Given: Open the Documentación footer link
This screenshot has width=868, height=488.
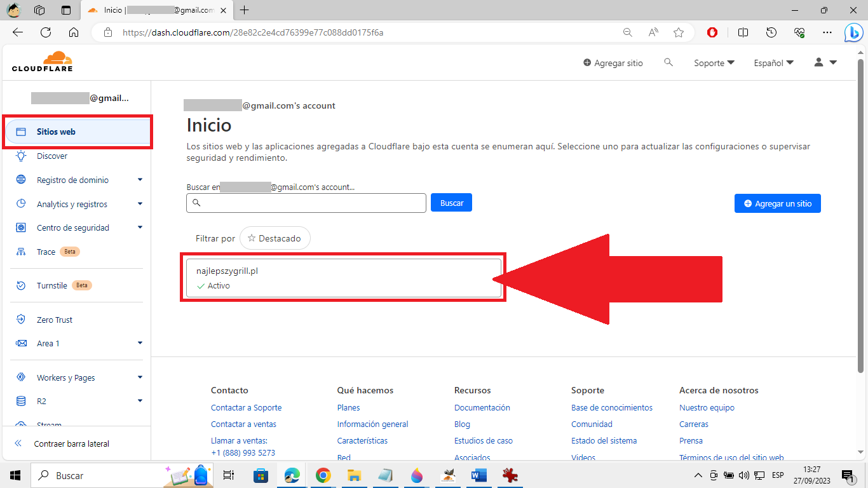Looking at the screenshot, I should pyautogui.click(x=482, y=407).
